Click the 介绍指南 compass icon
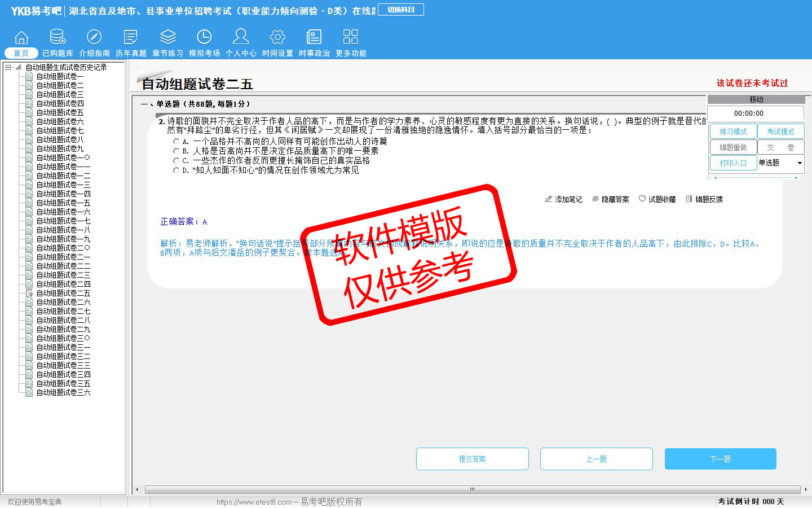 click(94, 37)
